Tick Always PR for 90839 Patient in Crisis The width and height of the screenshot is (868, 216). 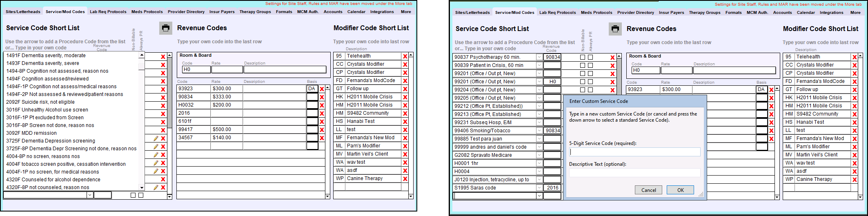(x=590, y=65)
